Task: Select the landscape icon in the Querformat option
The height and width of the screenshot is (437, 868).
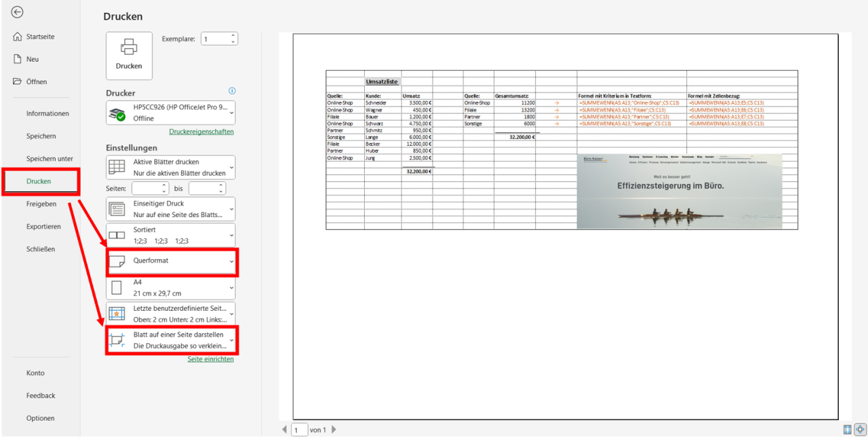Action: [x=117, y=262]
